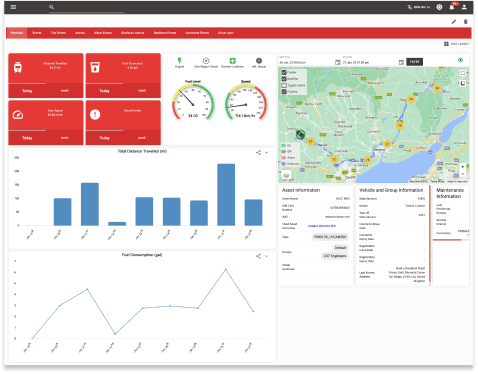Toggle the AutoPan checkbox on the map
Viewport: 478px width, 374px height.
click(x=284, y=79)
